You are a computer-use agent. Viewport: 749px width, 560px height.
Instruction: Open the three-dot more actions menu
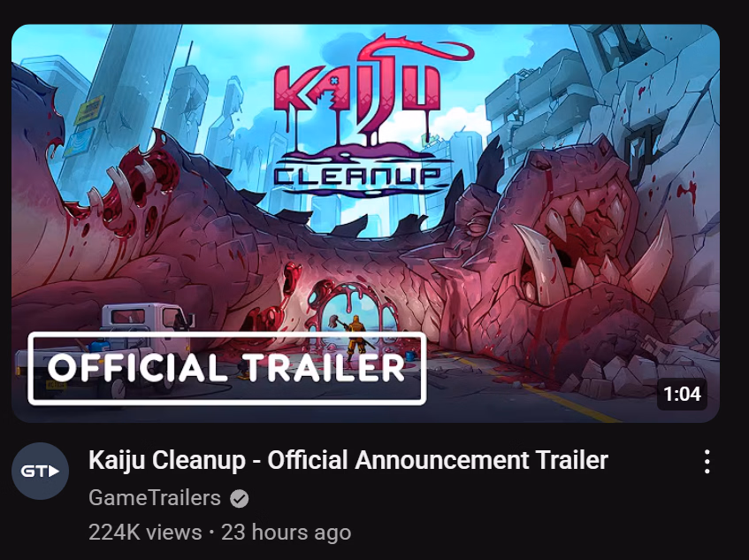pyautogui.click(x=707, y=462)
